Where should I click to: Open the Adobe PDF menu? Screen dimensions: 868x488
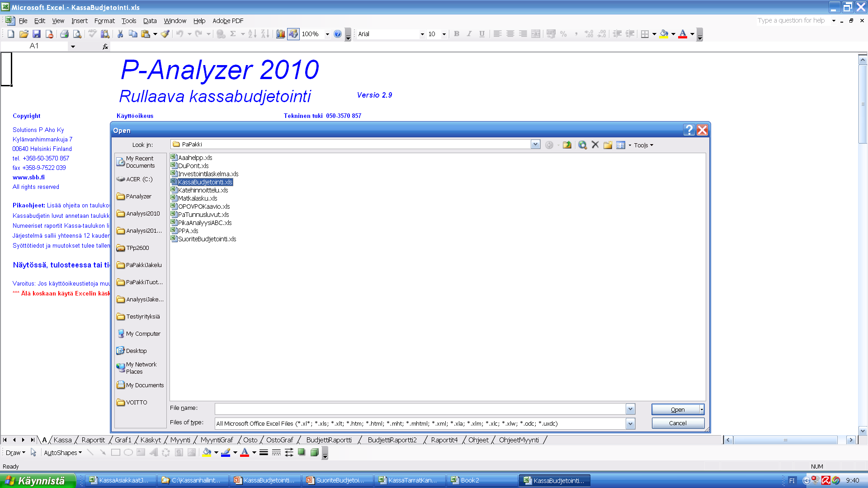[x=228, y=21]
